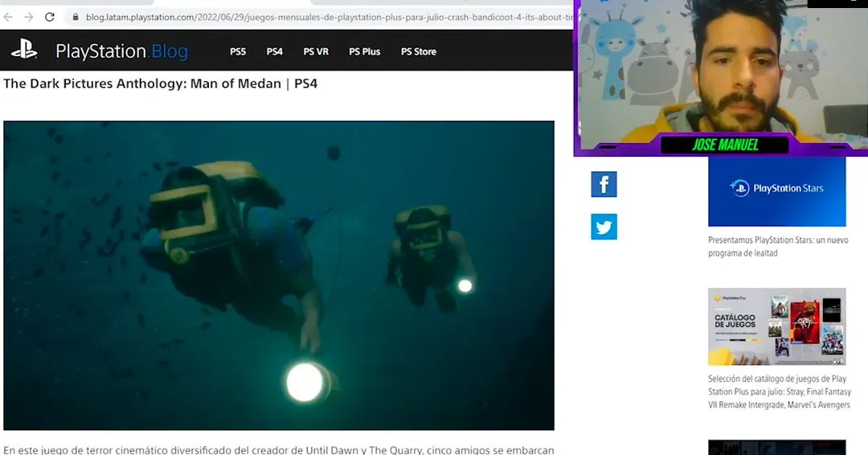This screenshot has height=455, width=868.
Task: Click the padlock site info icon
Action: [x=76, y=17]
